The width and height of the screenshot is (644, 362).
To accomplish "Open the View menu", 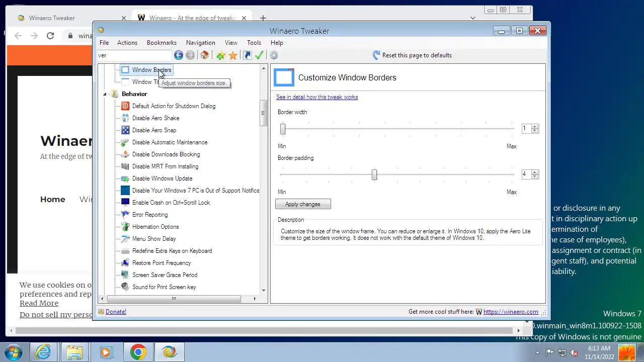I will point(231,43).
